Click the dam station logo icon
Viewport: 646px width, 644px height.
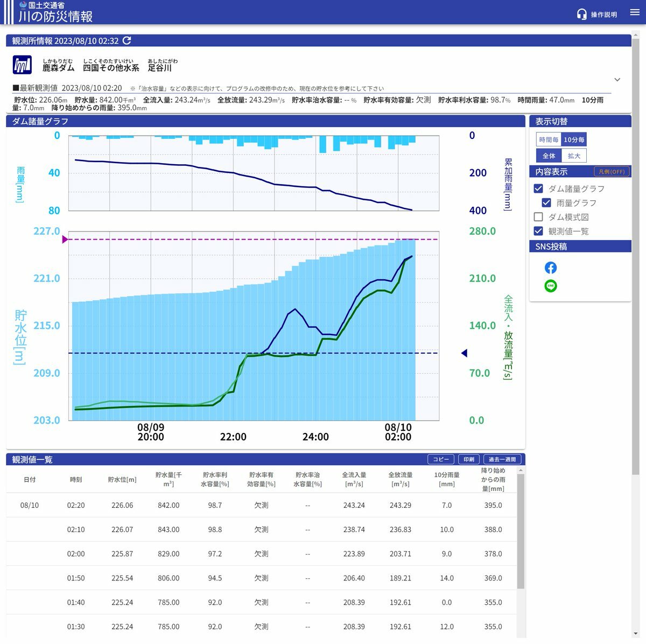point(22,65)
